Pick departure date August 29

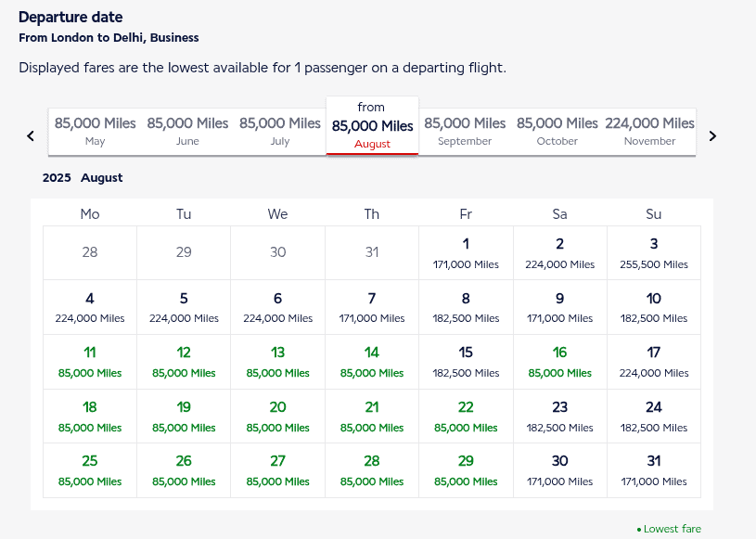click(x=466, y=470)
